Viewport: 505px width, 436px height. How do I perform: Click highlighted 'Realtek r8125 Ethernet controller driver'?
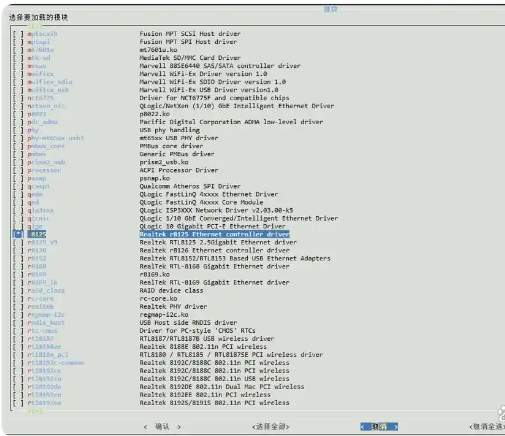click(214, 234)
